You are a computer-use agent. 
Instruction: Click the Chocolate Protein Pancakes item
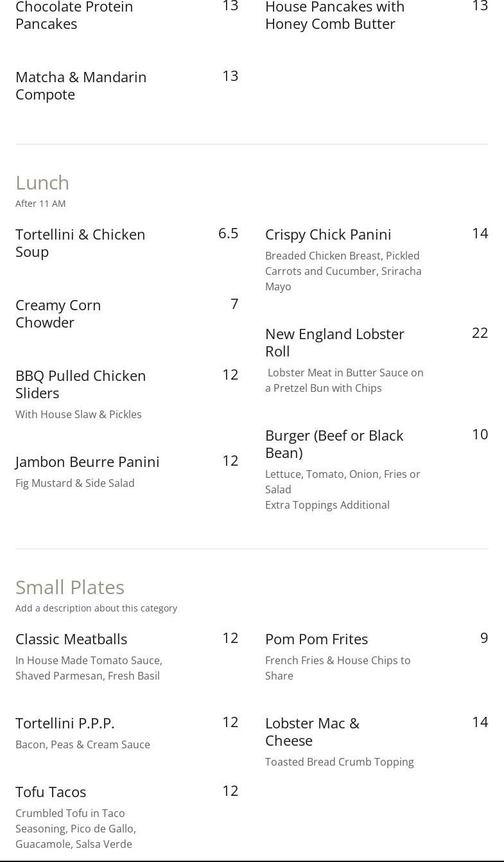tap(74, 15)
